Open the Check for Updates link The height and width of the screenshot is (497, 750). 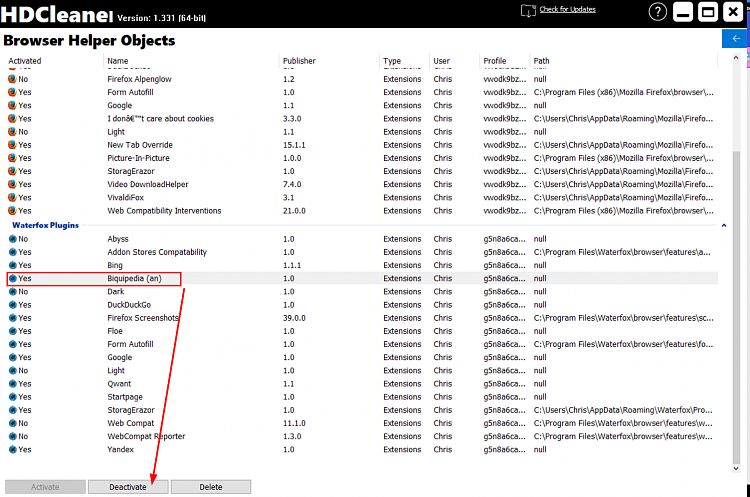(568, 9)
